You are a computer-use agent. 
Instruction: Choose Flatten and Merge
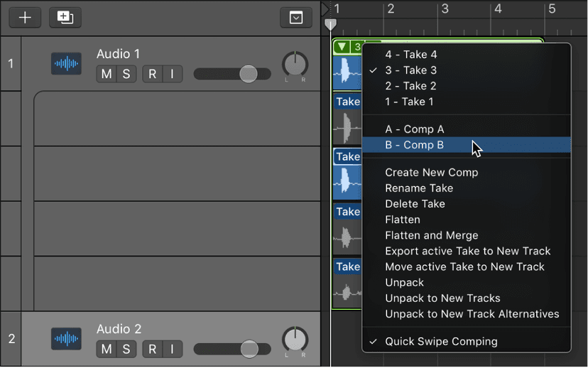click(467, 236)
